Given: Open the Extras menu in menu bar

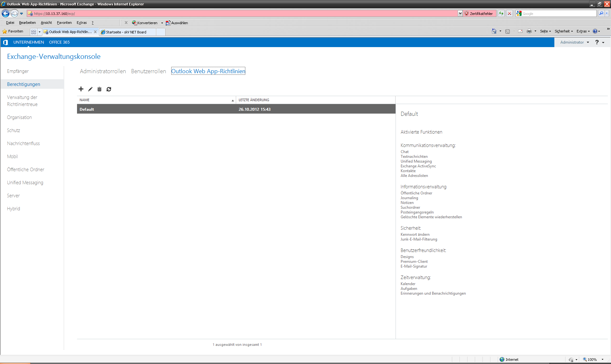Looking at the screenshot, I should pos(81,23).
